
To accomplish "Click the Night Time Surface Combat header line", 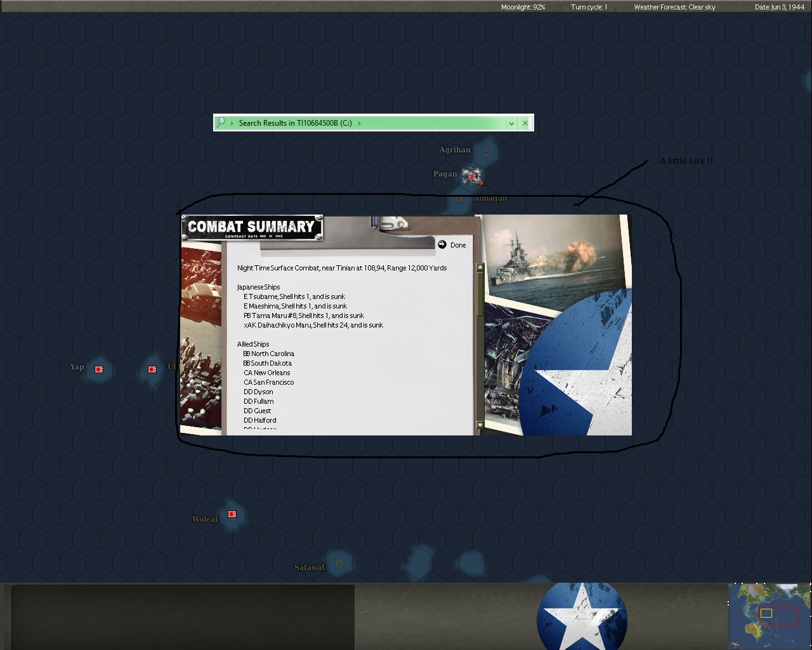I will click(342, 268).
